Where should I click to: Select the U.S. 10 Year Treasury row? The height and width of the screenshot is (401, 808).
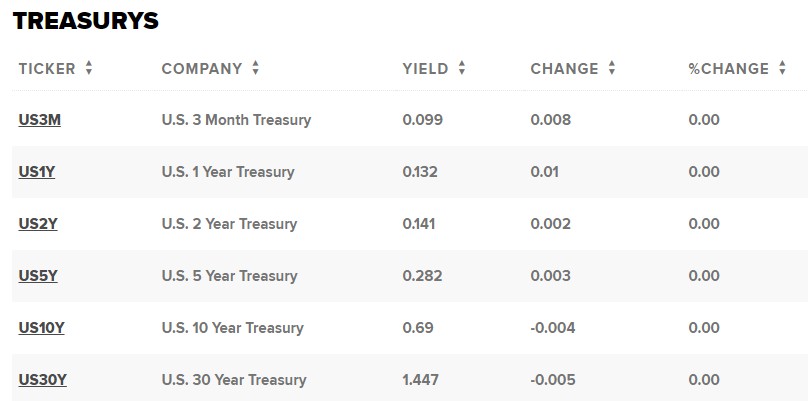(x=410, y=328)
